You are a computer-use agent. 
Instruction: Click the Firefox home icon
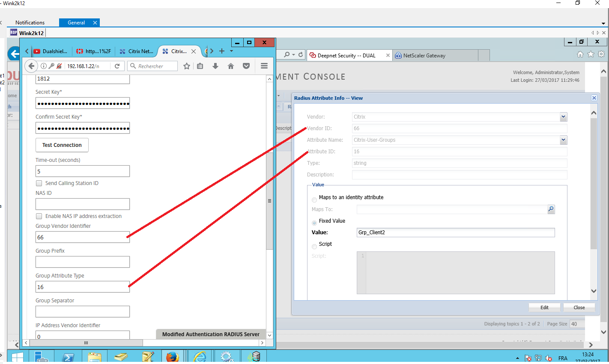[231, 66]
